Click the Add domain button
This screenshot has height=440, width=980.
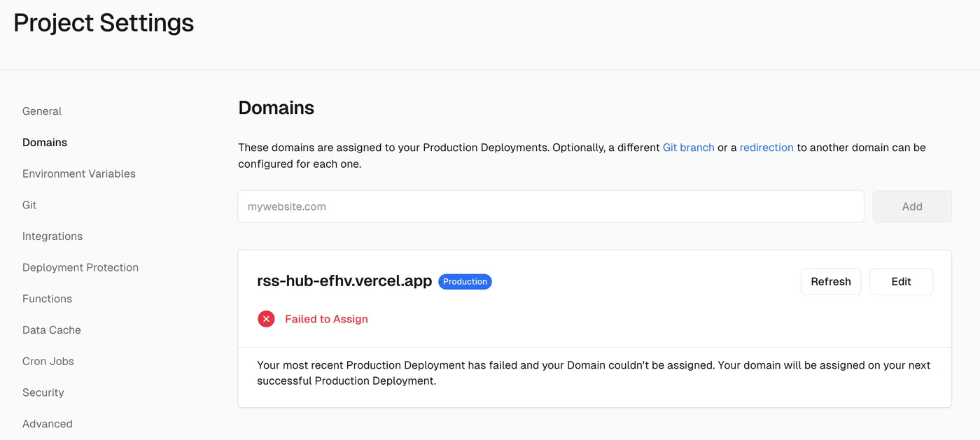(x=911, y=206)
